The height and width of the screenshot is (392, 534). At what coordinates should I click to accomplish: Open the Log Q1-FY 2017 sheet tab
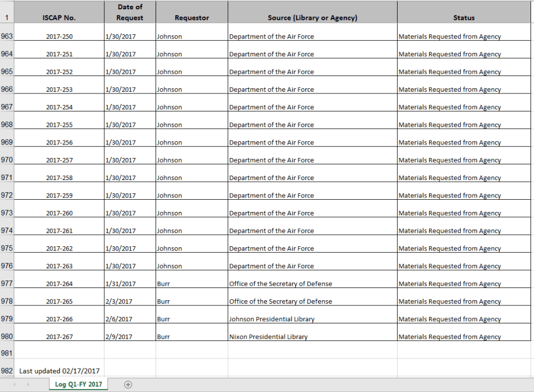point(78,384)
